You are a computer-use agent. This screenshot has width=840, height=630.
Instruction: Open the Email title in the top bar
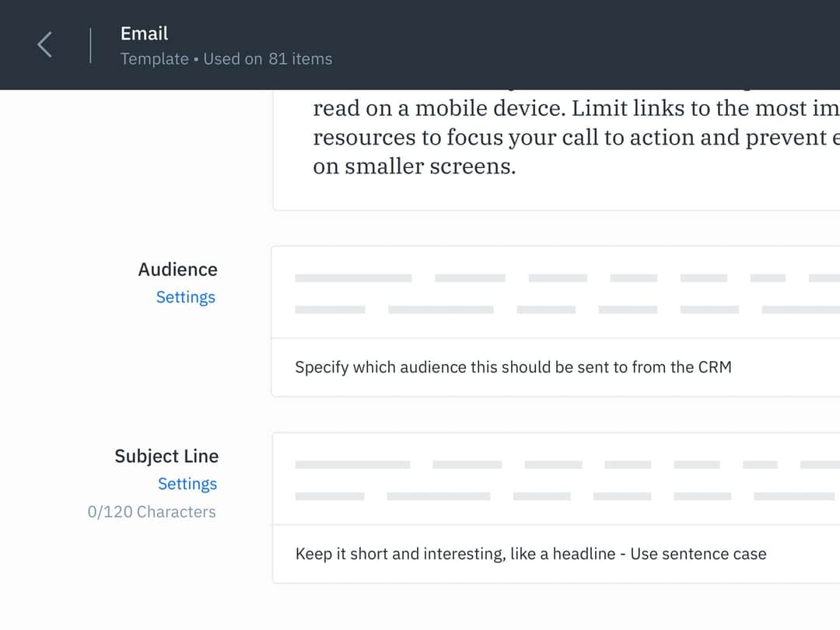coord(144,33)
